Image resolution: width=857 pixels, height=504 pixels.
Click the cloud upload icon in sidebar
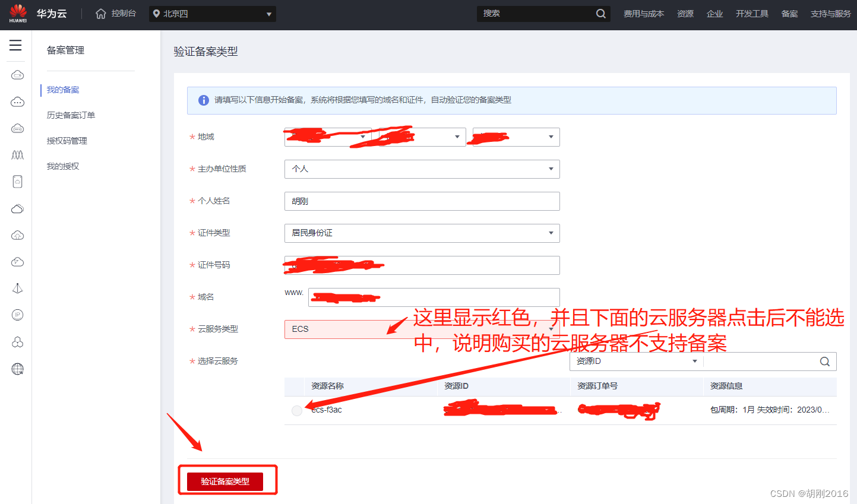tap(18, 235)
